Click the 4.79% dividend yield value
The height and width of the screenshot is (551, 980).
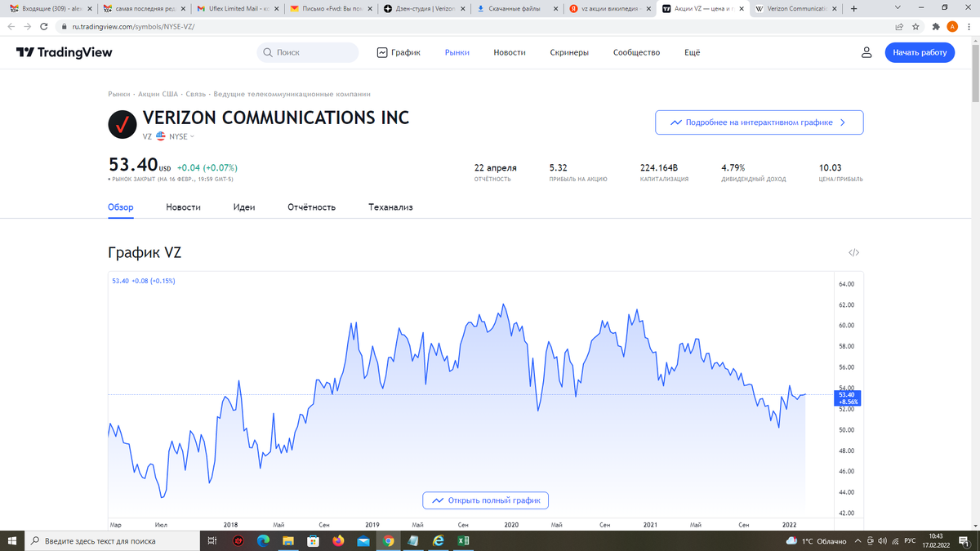[733, 167]
